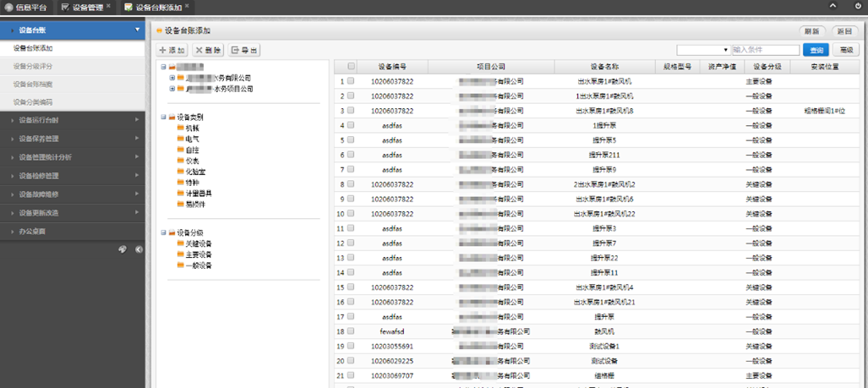Click folder icon of 电气 category
This screenshot has width=868, height=388.
181,139
